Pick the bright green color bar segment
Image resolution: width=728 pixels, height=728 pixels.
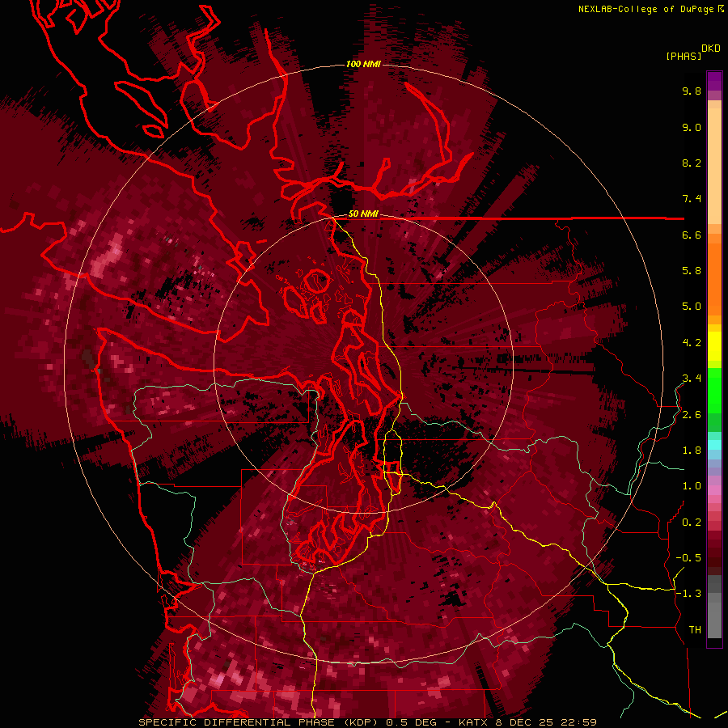[714, 390]
